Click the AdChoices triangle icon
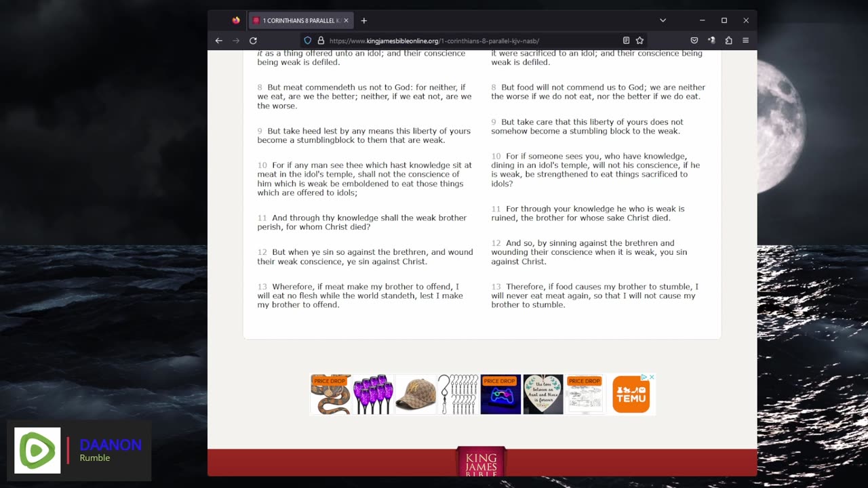This screenshot has width=868, height=488. click(x=644, y=377)
